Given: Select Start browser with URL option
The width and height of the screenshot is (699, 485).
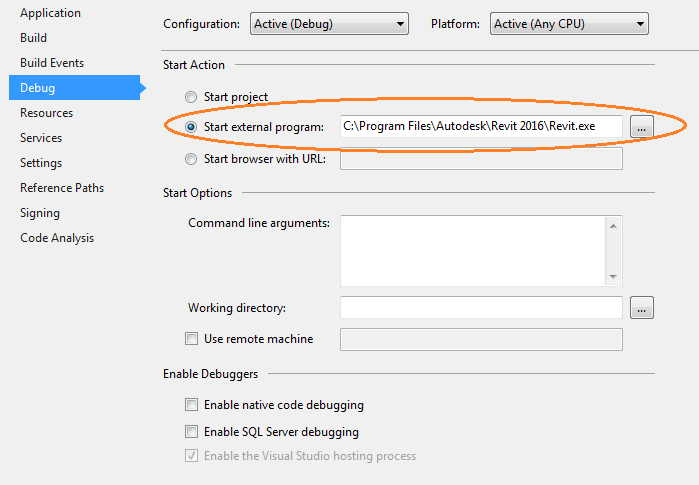Looking at the screenshot, I should point(191,158).
